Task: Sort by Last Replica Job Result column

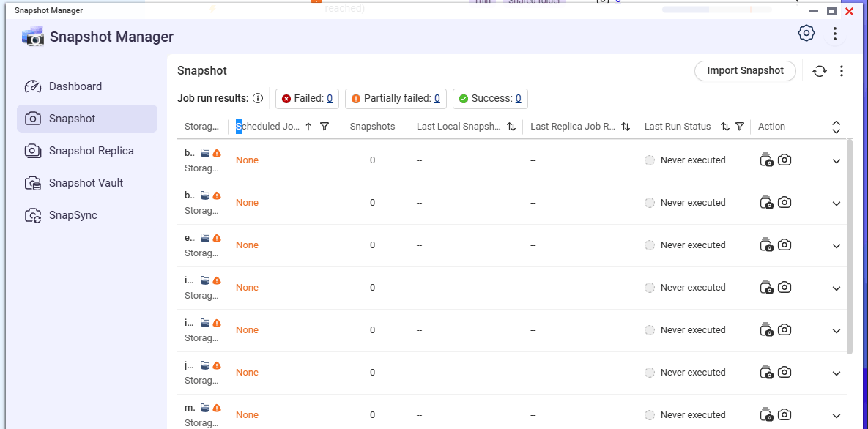Action: point(626,127)
